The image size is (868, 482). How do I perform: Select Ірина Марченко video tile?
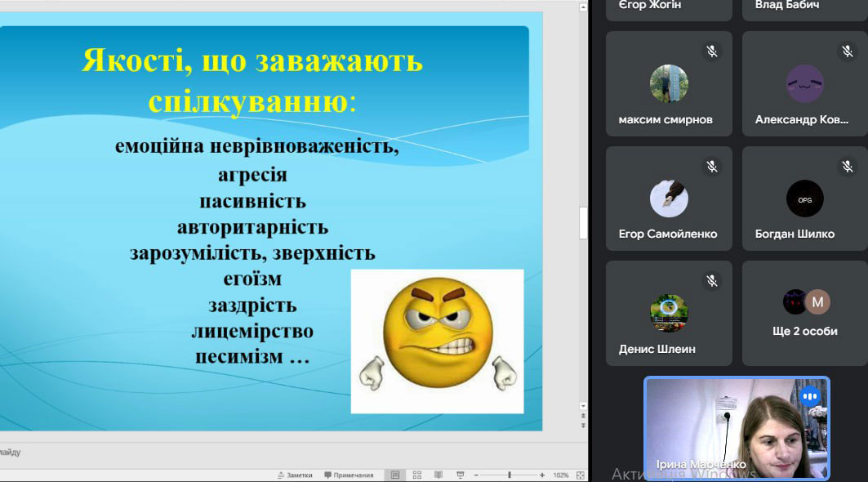[737, 428]
